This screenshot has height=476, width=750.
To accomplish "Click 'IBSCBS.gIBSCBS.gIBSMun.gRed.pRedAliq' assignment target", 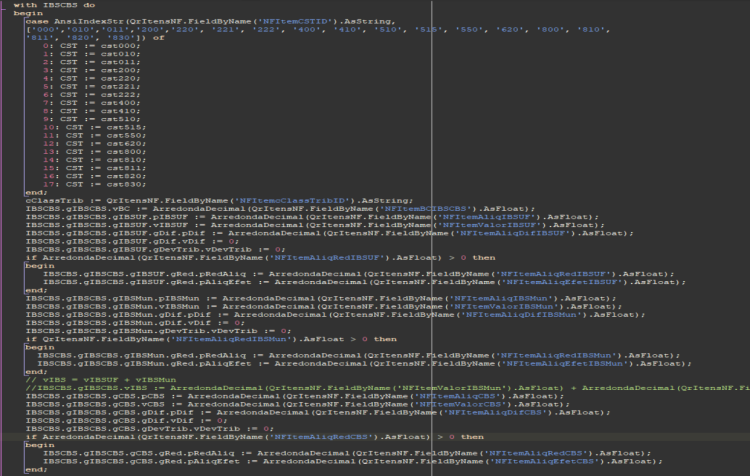I will coord(142,355).
